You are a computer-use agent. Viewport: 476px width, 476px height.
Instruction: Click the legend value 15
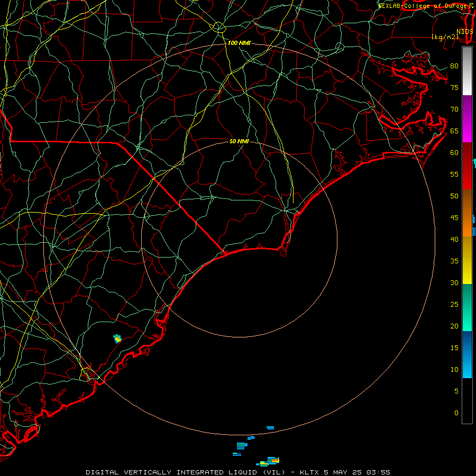[x=454, y=348]
